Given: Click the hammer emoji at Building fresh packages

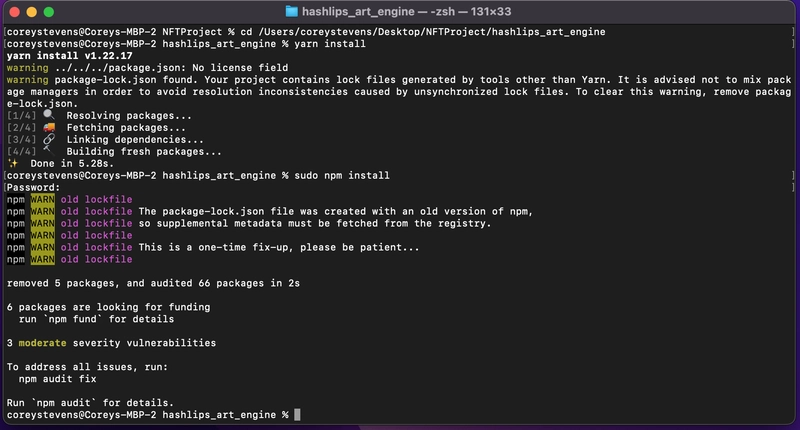Looking at the screenshot, I should (x=49, y=150).
